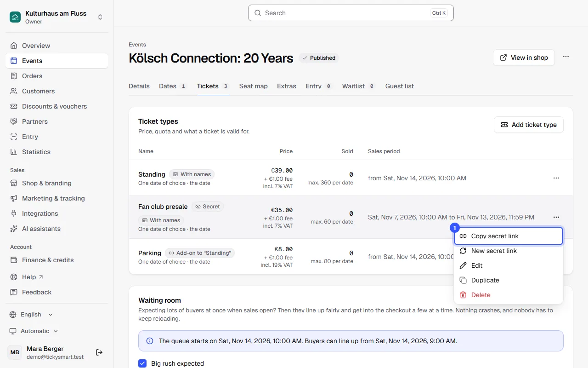Click the Secret badge on Fan club presale
588x368 pixels.
click(208, 207)
